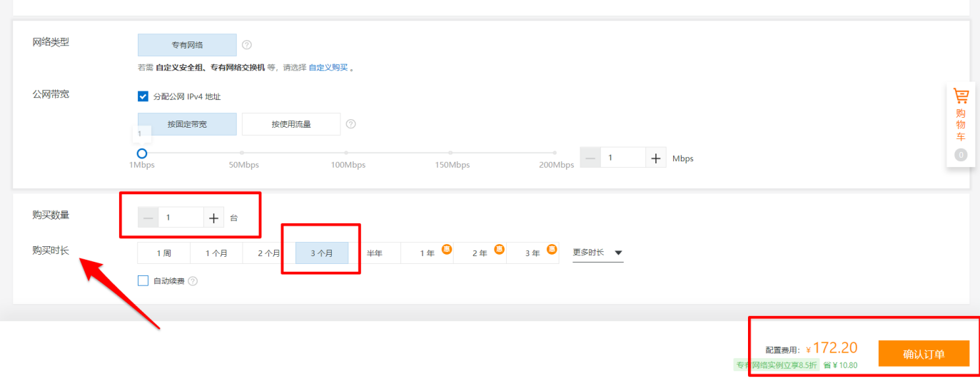Click the 确认订单 button
The width and height of the screenshot is (980, 381).
pyautogui.click(x=924, y=354)
